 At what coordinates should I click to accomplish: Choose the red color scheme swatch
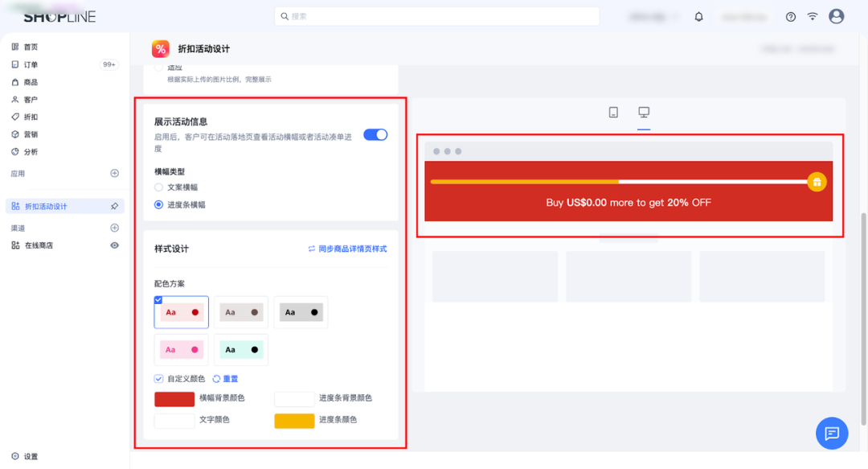click(182, 312)
